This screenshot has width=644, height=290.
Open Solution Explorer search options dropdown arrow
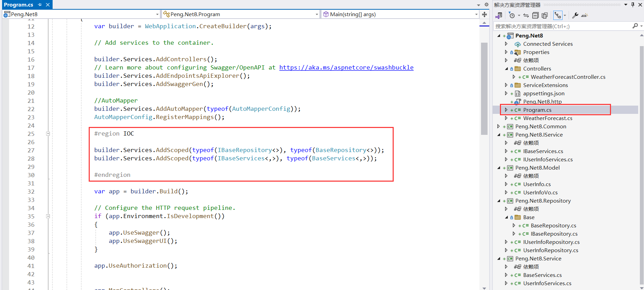(641, 26)
